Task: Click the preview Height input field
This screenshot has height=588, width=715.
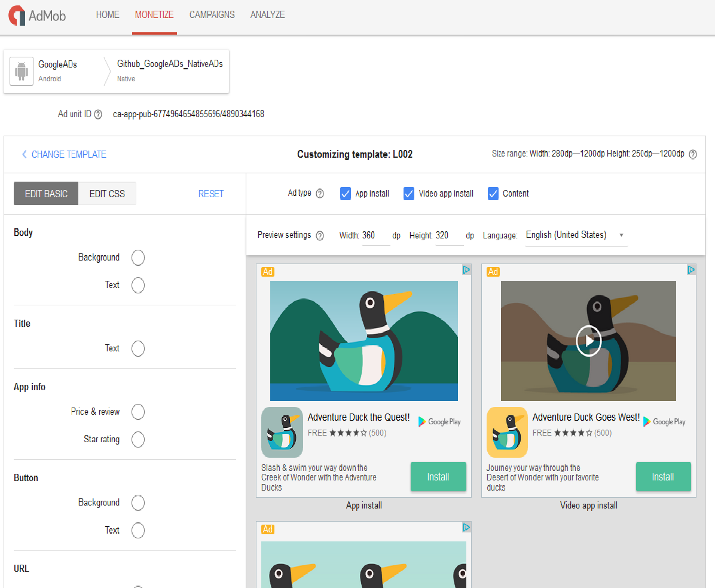Action: pyautogui.click(x=449, y=235)
